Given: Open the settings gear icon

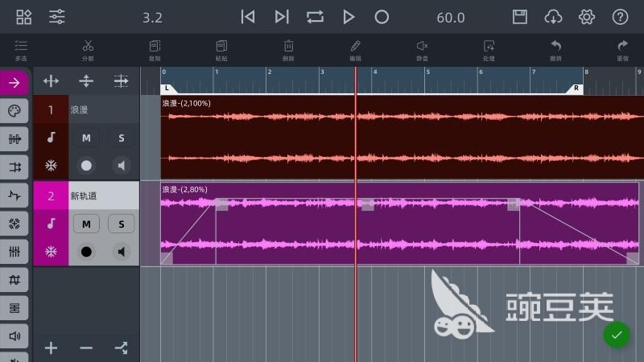Looking at the screenshot, I should 586,17.
